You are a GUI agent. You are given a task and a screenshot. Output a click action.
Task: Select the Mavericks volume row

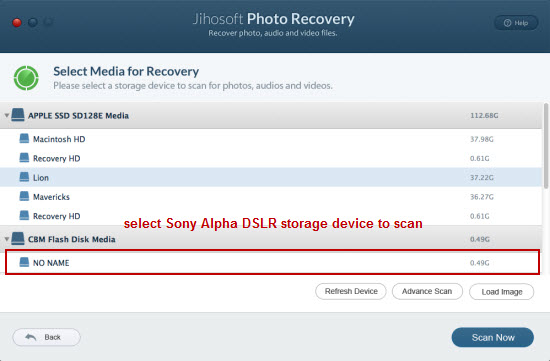pos(271,196)
